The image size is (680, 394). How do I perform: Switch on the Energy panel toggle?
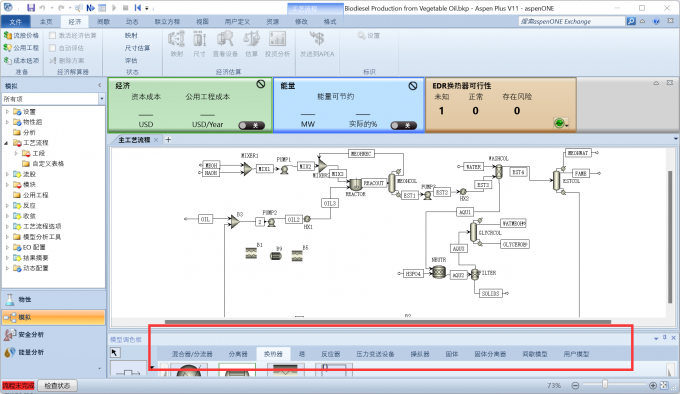(404, 125)
